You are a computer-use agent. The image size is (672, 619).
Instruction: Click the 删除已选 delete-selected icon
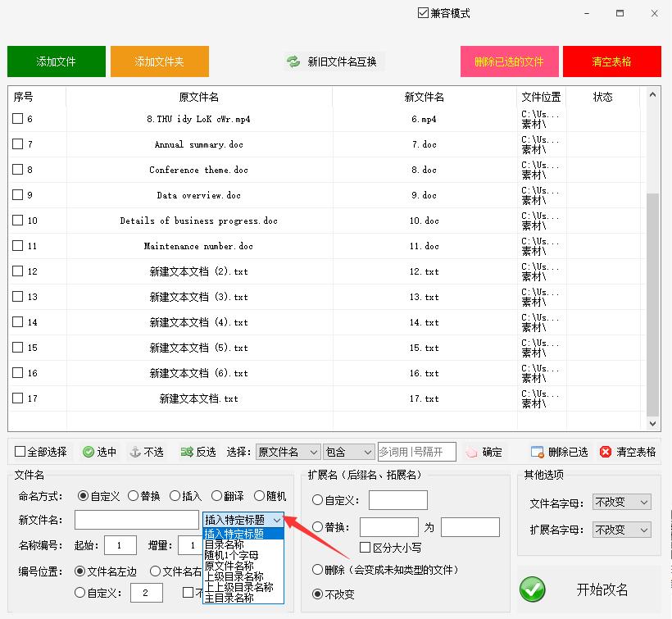(537, 451)
